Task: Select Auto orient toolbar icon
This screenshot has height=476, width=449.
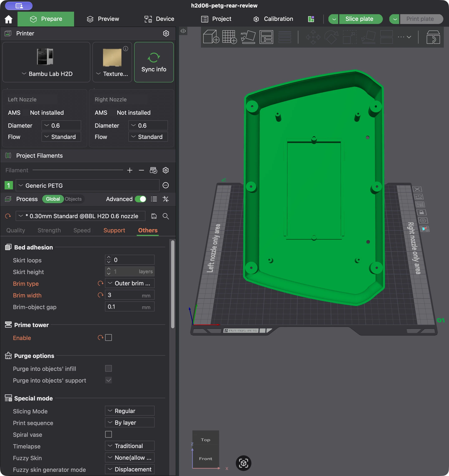Action: coord(248,37)
